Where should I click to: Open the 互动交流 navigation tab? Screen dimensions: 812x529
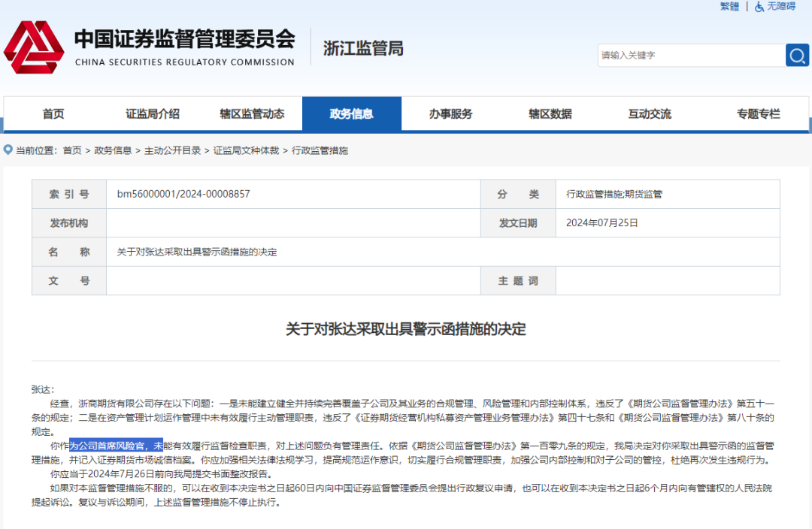click(650, 114)
